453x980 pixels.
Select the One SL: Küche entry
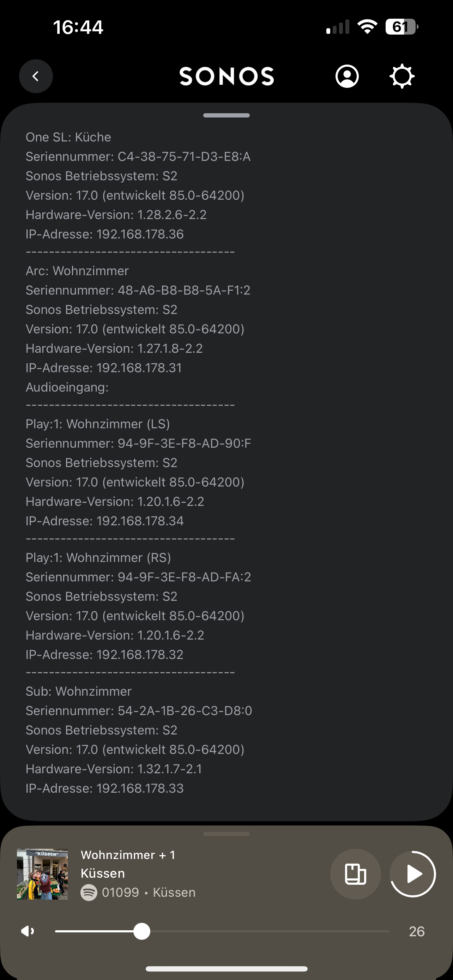(x=68, y=137)
